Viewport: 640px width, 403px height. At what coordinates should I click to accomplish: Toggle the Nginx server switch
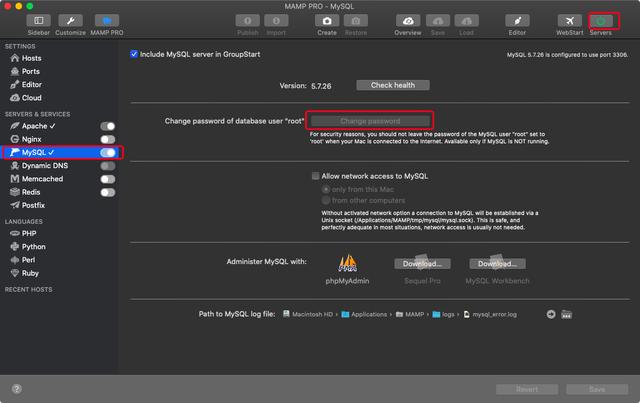(x=108, y=139)
